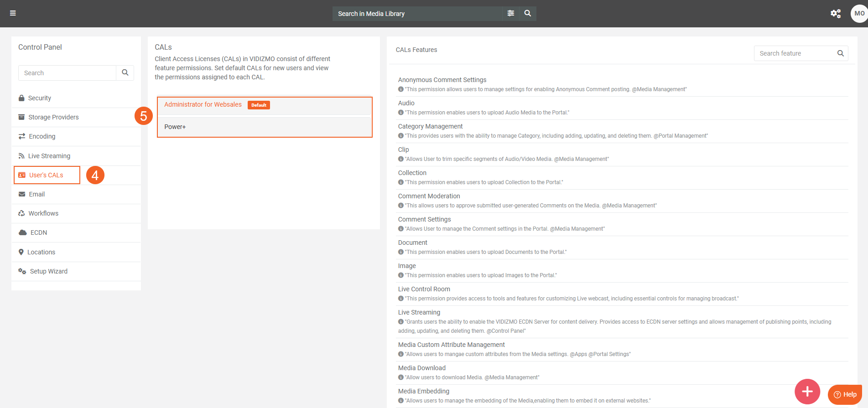Viewport: 868px width, 408px height.
Task: Click the Search feature input field
Action: pos(794,53)
